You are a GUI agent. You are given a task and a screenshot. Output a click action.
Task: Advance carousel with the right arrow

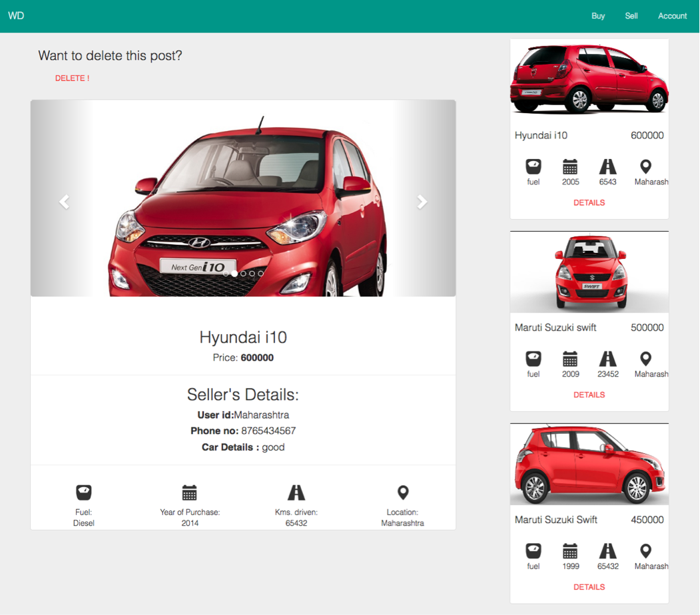(422, 202)
